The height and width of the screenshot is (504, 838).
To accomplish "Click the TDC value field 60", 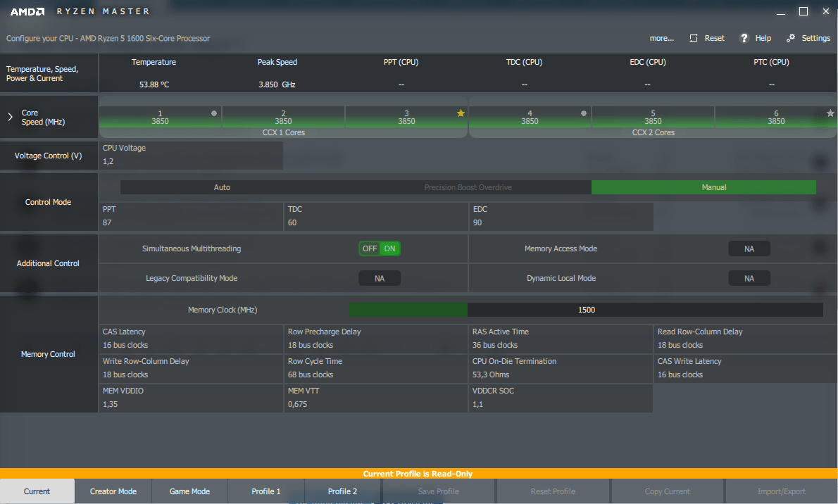I will point(376,216).
